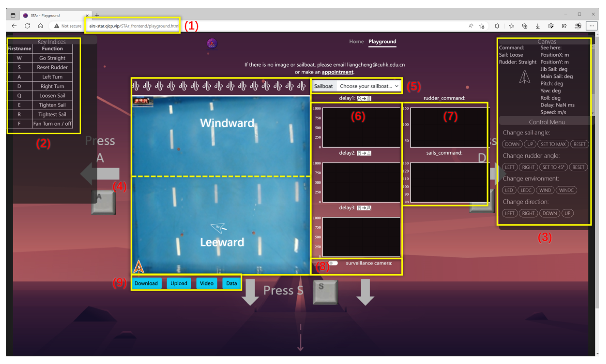This screenshot has width=606, height=364.
Task: Open the Choose your sailboat dropdown
Action: [368, 86]
